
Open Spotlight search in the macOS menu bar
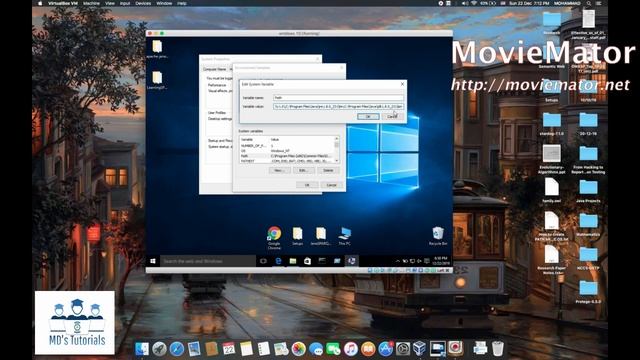(x=589, y=3)
